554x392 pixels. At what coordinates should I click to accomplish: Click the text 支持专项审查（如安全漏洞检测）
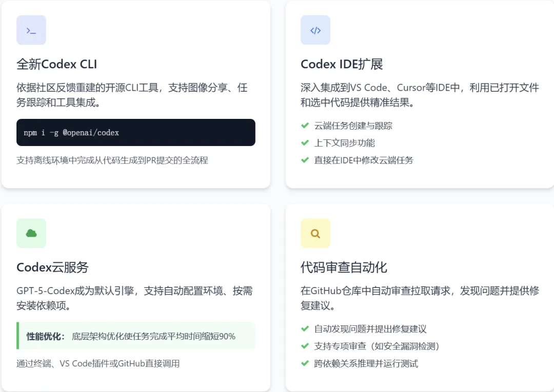[377, 346]
